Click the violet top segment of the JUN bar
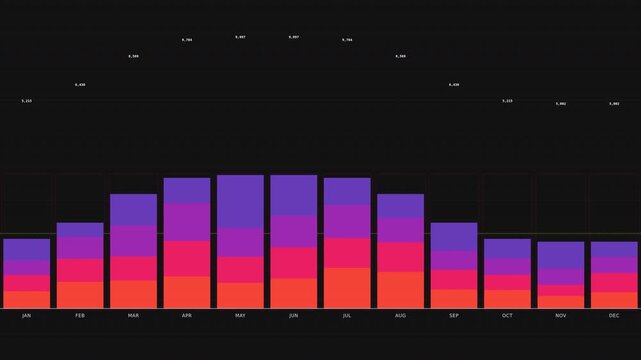Screen dimensions: 641x360 pos(294,195)
